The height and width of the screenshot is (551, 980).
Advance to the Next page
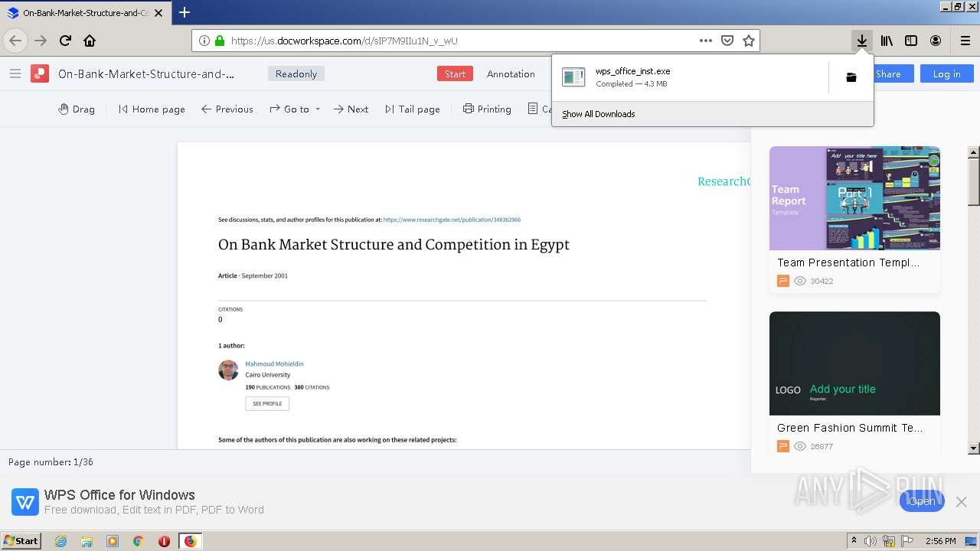pyautogui.click(x=351, y=109)
